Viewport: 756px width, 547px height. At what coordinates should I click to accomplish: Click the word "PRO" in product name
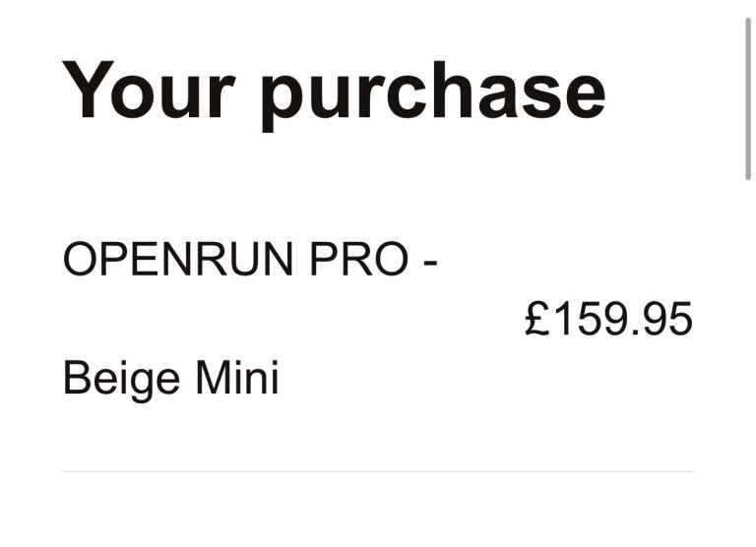[x=358, y=260]
